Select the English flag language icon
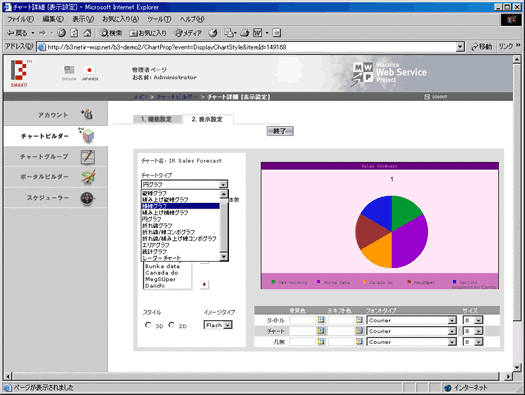Image resolution: width=525 pixels, height=395 pixels. coord(69,70)
